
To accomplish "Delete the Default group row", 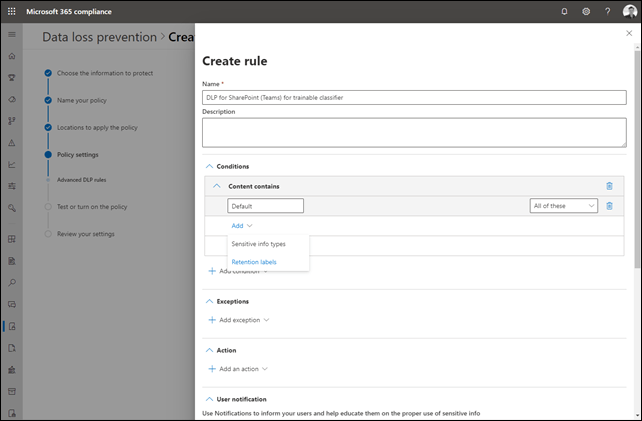I will click(609, 206).
